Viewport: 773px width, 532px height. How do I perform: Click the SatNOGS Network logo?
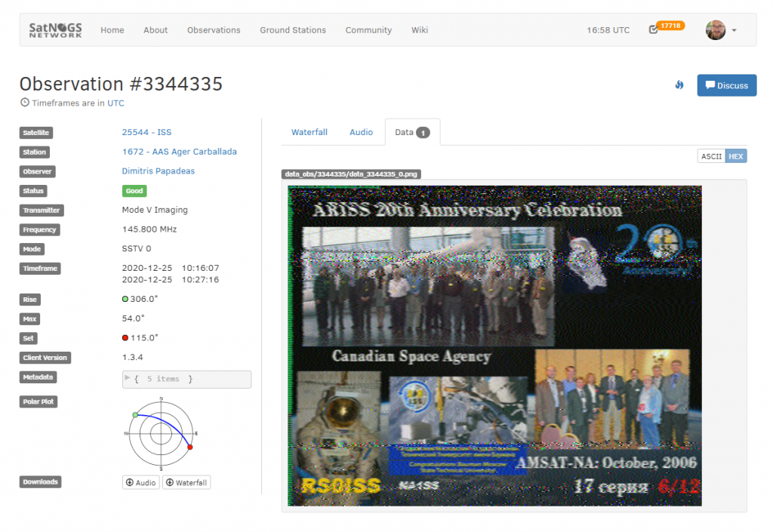click(55, 30)
